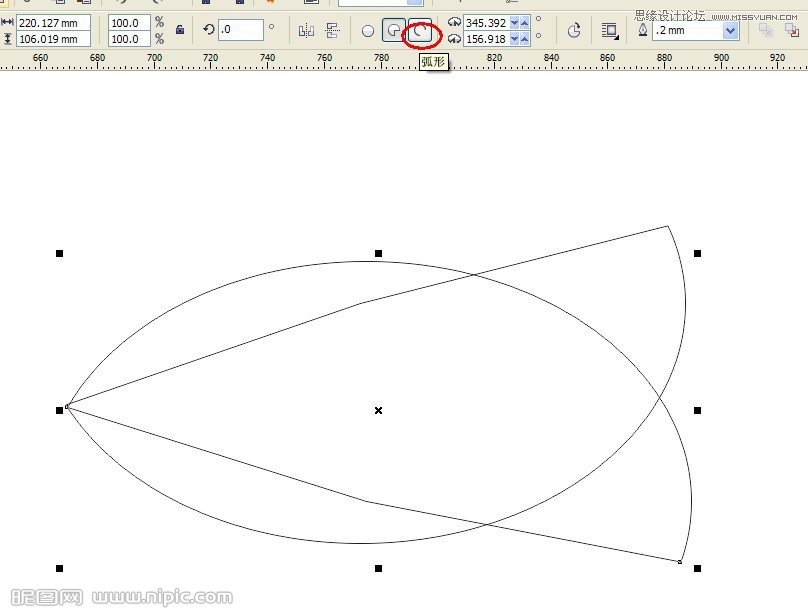Select the Ellipse shape button
This screenshot has width=808, height=615.
point(368,31)
